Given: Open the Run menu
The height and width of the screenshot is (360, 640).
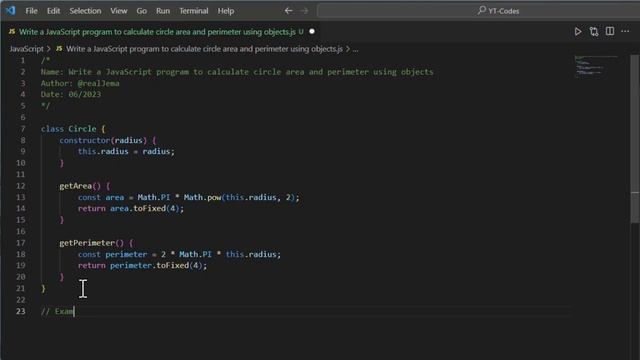Looking at the screenshot, I should click(163, 11).
